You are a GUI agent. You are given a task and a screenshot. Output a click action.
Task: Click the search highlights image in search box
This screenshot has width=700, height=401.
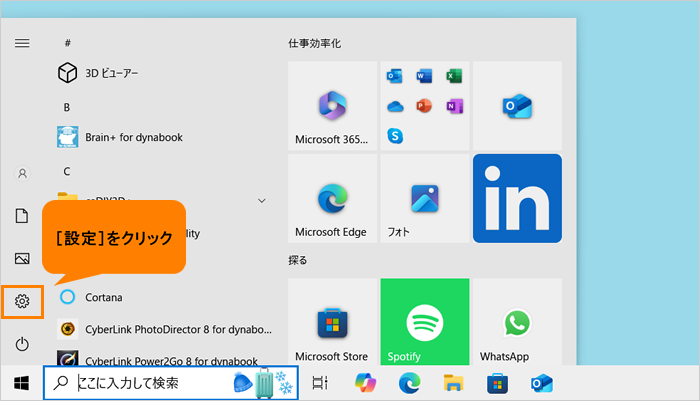pos(263,383)
